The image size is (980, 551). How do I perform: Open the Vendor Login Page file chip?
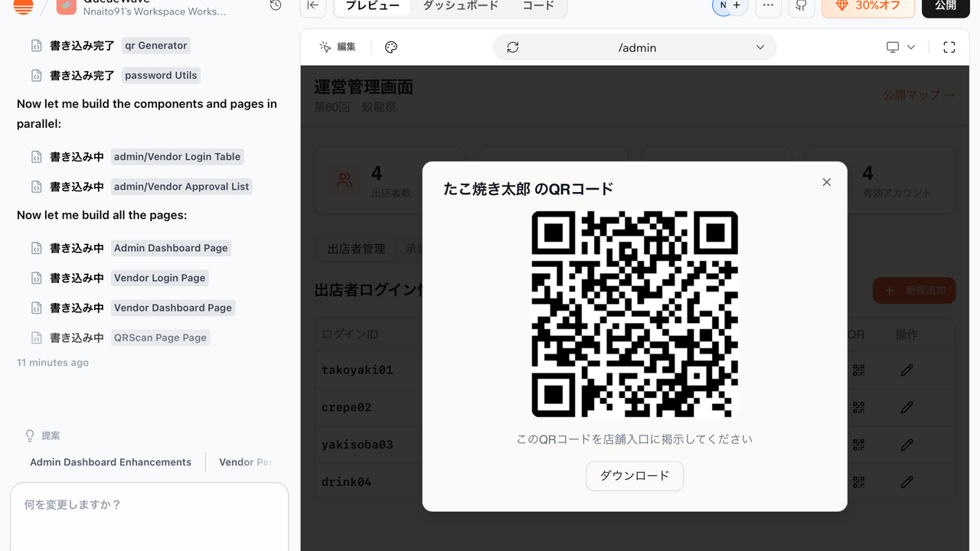click(160, 278)
